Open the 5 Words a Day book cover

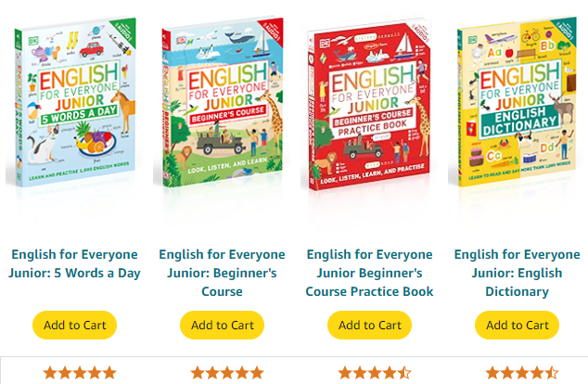pos(74,102)
